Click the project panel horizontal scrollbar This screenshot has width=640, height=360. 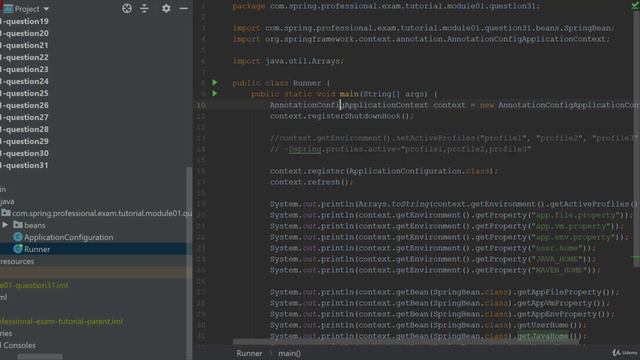(40, 357)
